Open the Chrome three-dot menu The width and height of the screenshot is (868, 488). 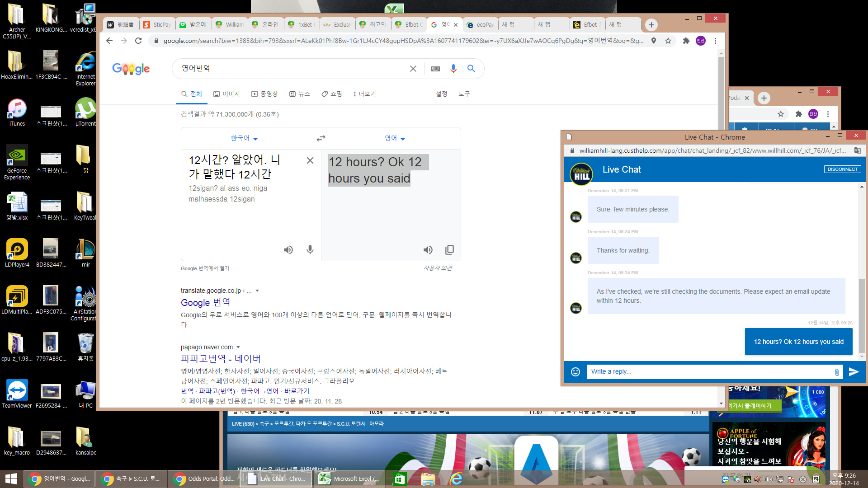(x=715, y=41)
